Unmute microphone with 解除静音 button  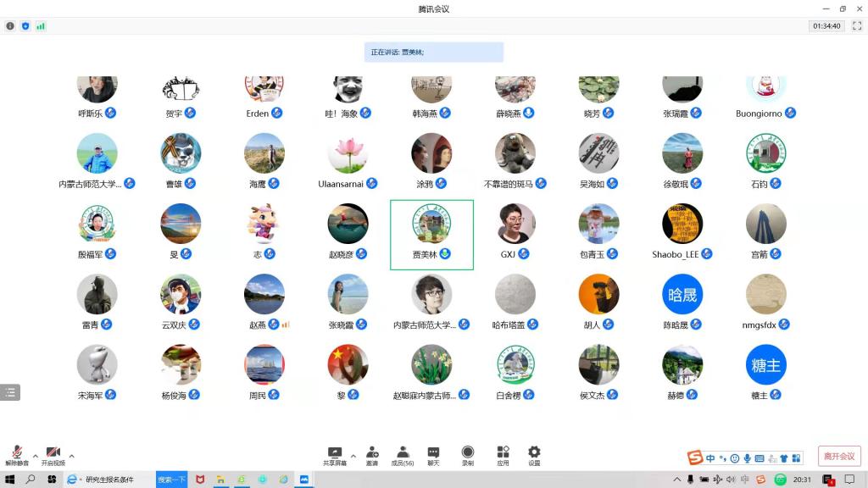pos(16,455)
